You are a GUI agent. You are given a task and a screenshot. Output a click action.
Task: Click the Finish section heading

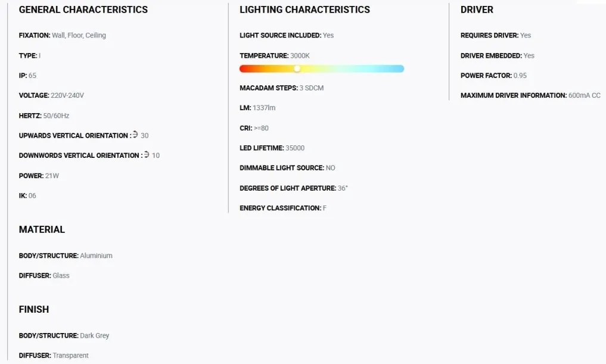click(x=34, y=310)
